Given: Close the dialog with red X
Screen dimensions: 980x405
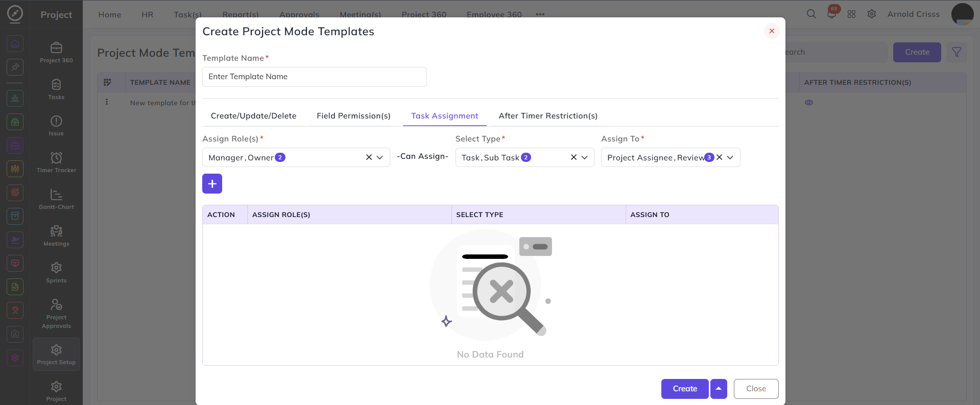Looking at the screenshot, I should tap(772, 31).
